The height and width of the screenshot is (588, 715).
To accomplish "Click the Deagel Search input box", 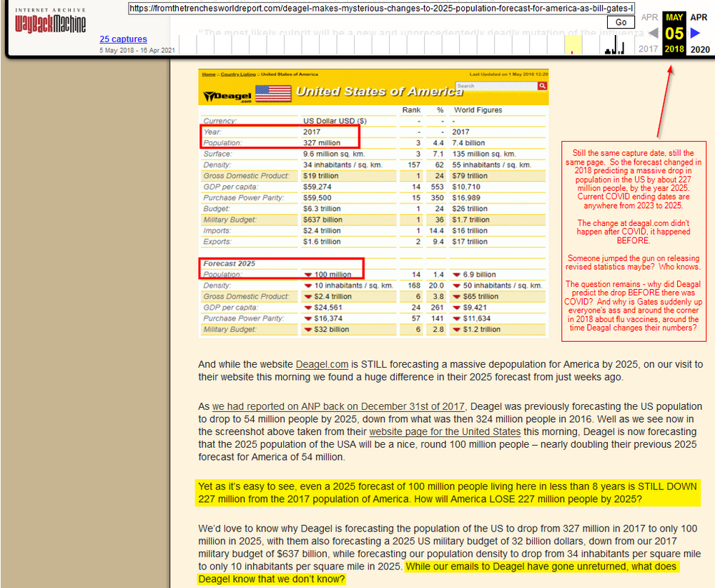I will 497,86.
